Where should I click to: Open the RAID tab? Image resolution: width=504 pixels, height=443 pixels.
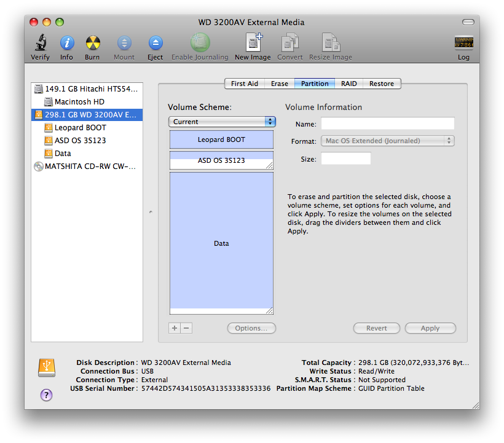tap(349, 84)
